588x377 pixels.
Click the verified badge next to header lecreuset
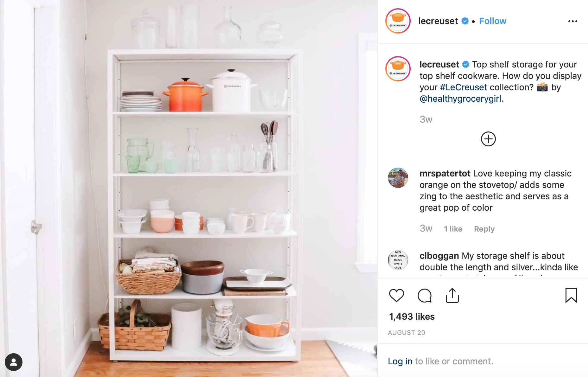(x=465, y=21)
